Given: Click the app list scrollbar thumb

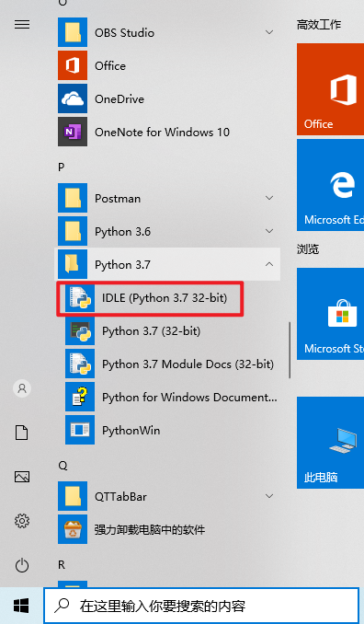Looking at the screenshot, I should [290, 351].
